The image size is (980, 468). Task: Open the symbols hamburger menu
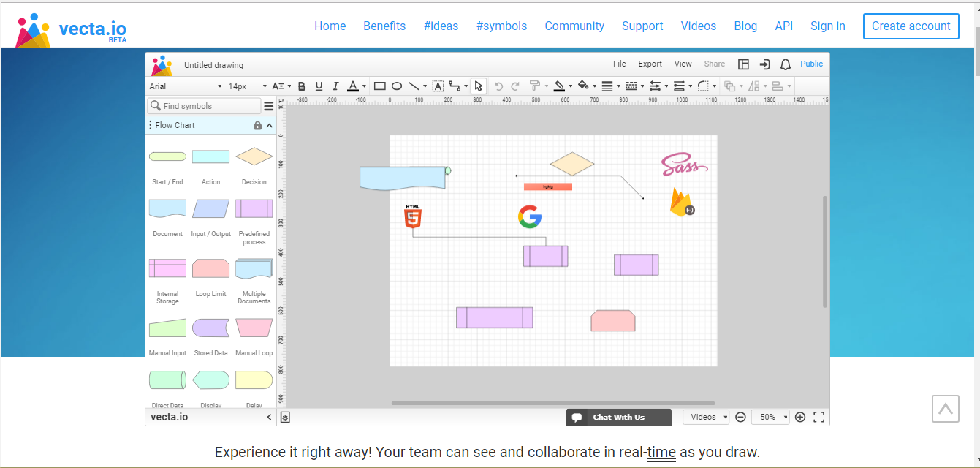(269, 106)
